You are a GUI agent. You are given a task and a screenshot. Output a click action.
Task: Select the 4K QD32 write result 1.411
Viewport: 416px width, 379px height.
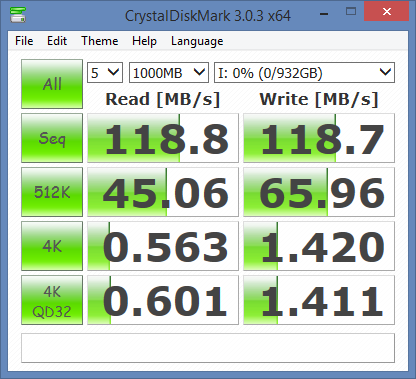319,300
